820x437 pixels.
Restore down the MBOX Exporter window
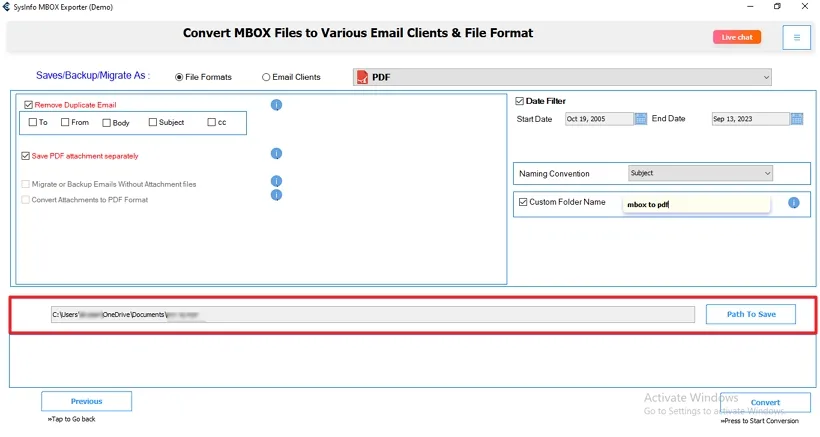tap(777, 6)
